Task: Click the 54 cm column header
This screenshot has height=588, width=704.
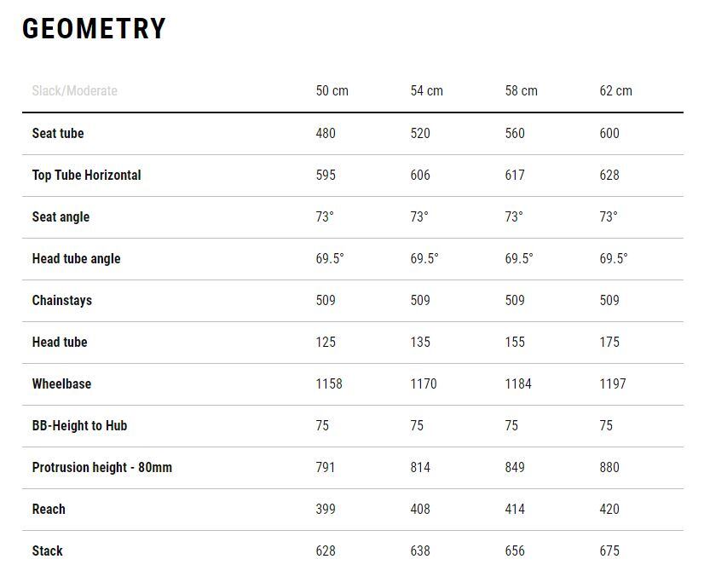Action: point(426,90)
